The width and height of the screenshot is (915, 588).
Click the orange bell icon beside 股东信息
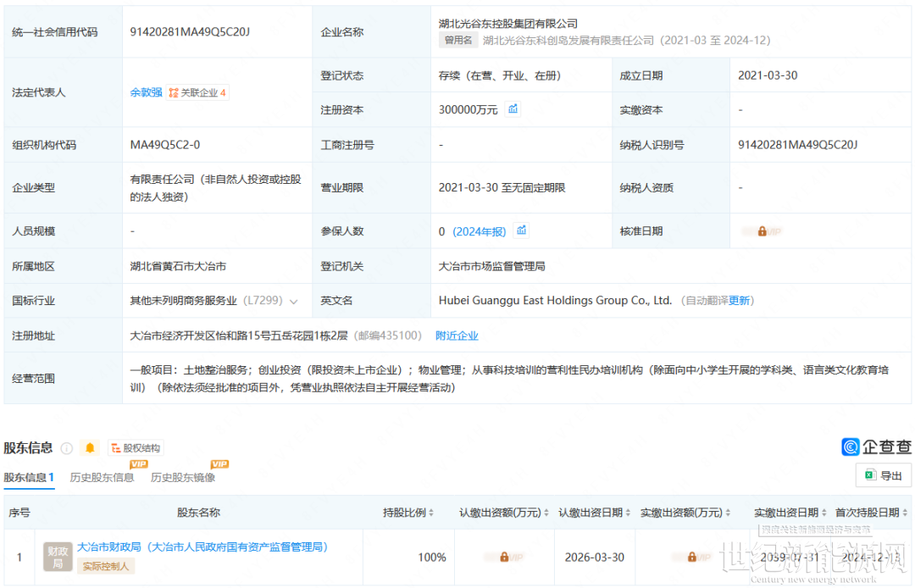pos(89,448)
